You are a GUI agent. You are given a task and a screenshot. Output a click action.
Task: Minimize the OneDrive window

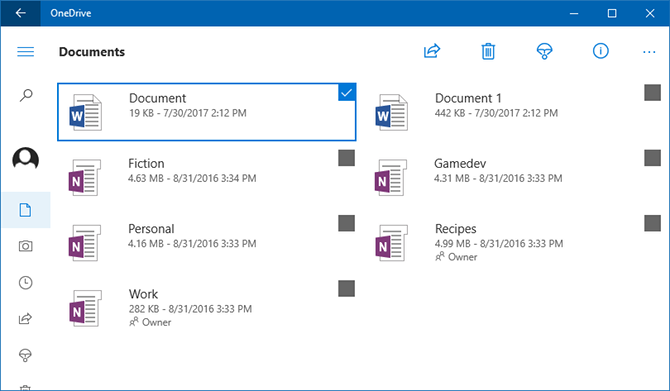(x=574, y=13)
